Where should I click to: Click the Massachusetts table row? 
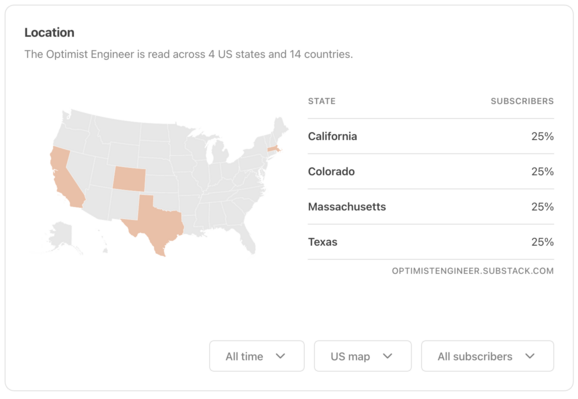[x=431, y=207]
